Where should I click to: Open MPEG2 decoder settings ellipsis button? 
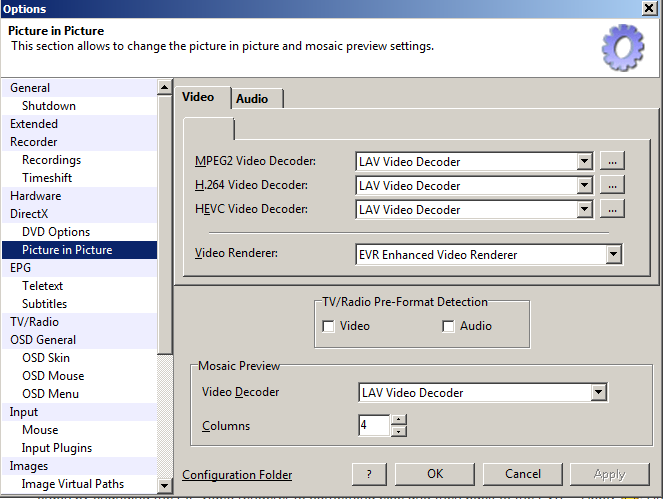[613, 161]
